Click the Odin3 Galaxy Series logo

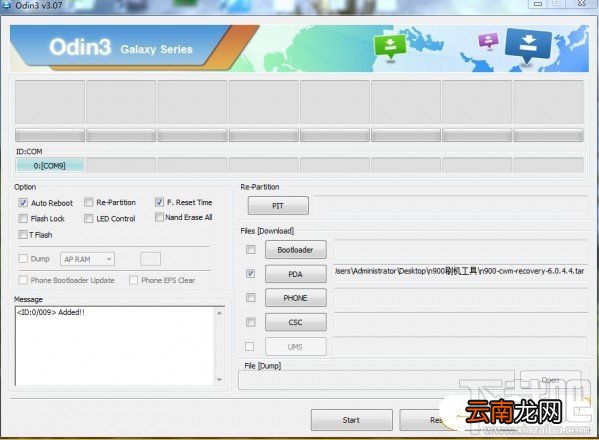[x=121, y=47]
